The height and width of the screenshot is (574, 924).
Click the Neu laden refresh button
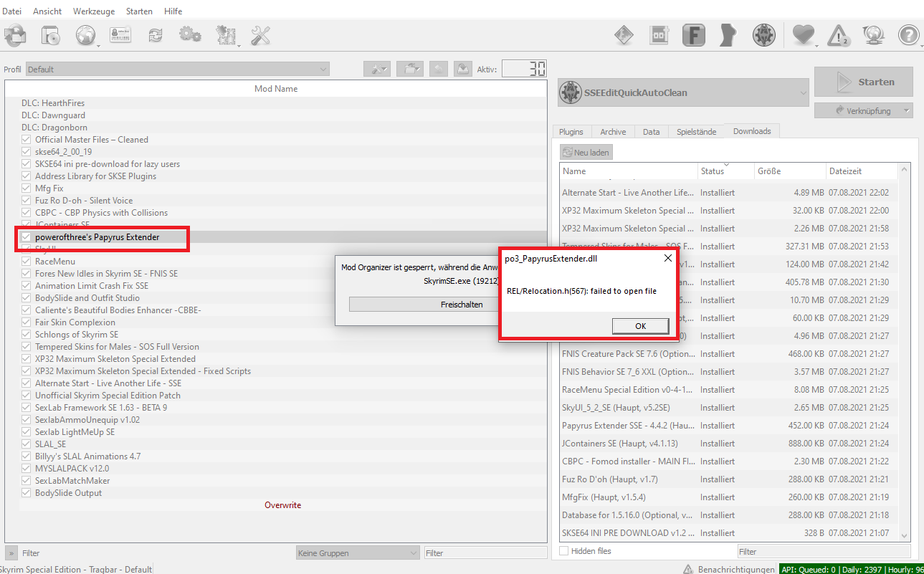click(586, 153)
